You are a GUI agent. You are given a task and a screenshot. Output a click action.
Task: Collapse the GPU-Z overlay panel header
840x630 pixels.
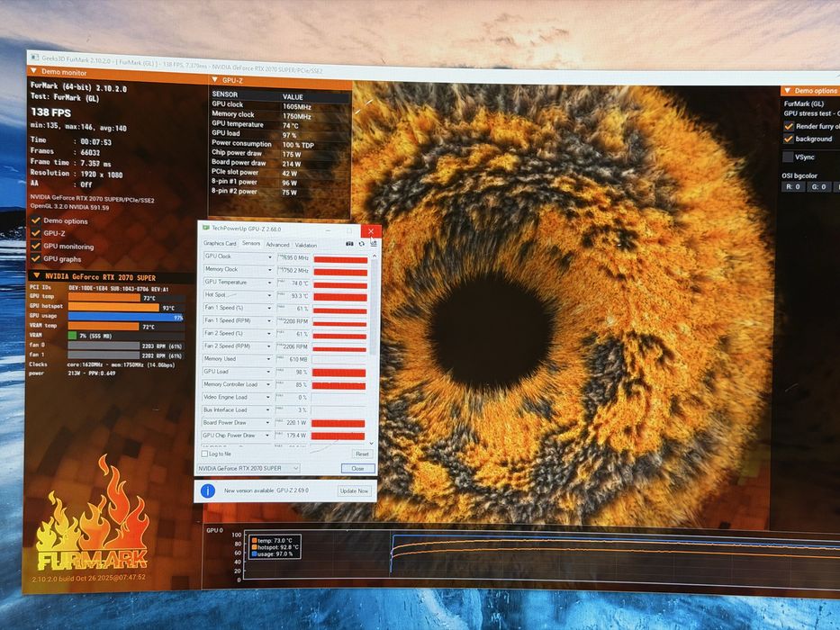[x=215, y=80]
